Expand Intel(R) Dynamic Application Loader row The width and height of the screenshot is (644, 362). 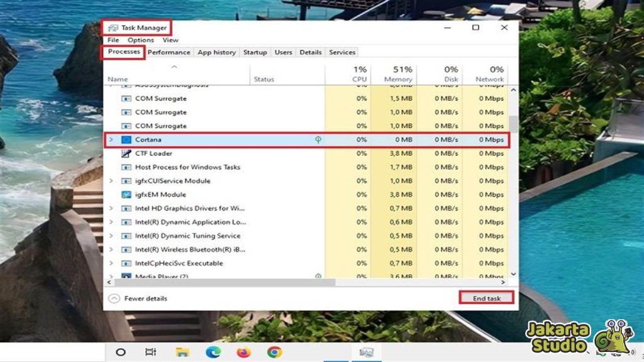(x=111, y=222)
